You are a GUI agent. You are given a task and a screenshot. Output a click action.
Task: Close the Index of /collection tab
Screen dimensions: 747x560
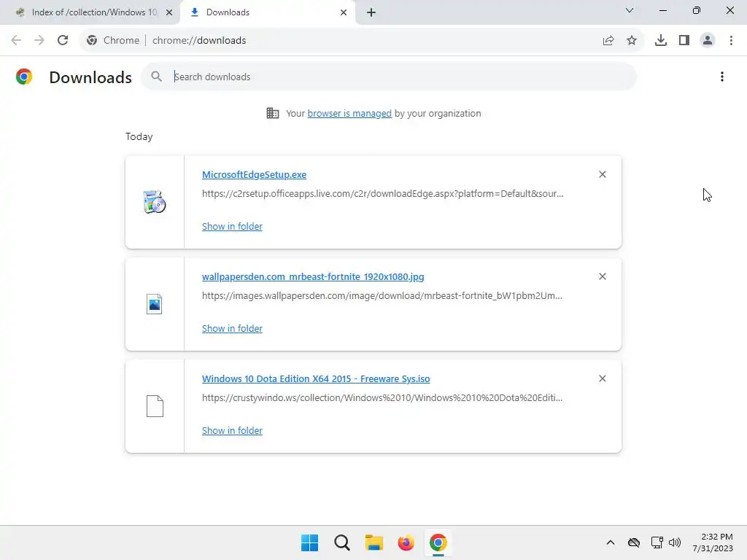click(169, 12)
